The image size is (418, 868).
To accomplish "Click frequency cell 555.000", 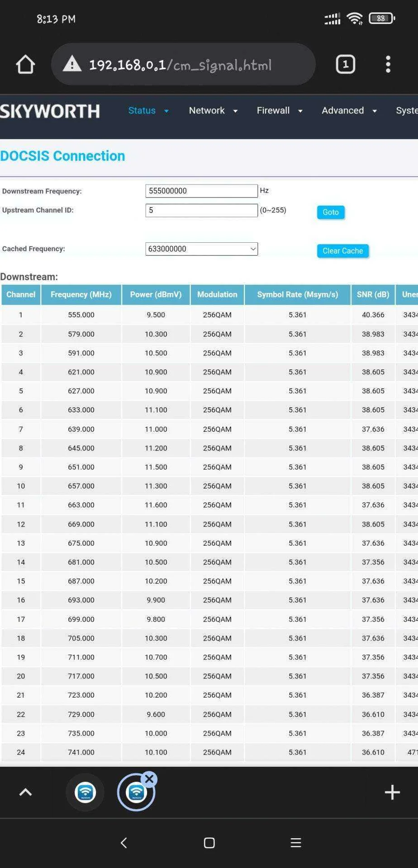I will pos(81,315).
